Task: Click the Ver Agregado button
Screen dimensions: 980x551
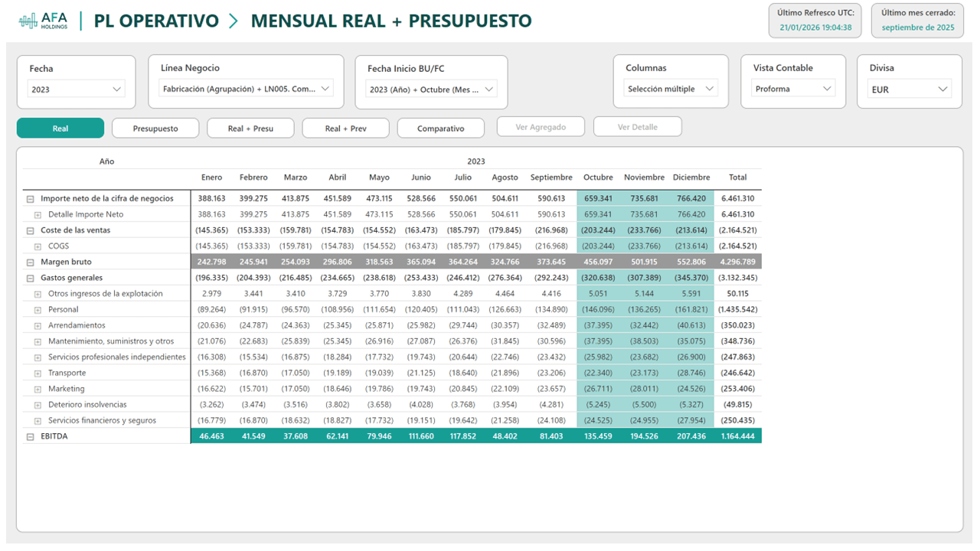Action: point(541,127)
